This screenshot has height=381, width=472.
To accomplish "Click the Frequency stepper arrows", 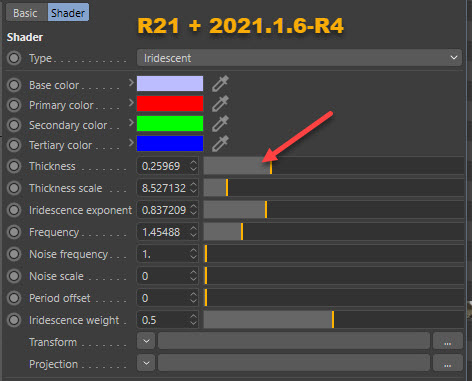I will [x=193, y=232].
